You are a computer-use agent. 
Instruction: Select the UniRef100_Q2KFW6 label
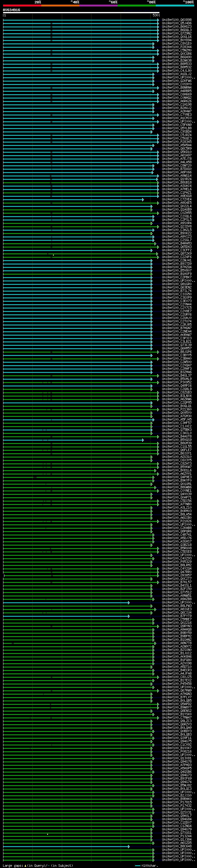tap(177, 81)
